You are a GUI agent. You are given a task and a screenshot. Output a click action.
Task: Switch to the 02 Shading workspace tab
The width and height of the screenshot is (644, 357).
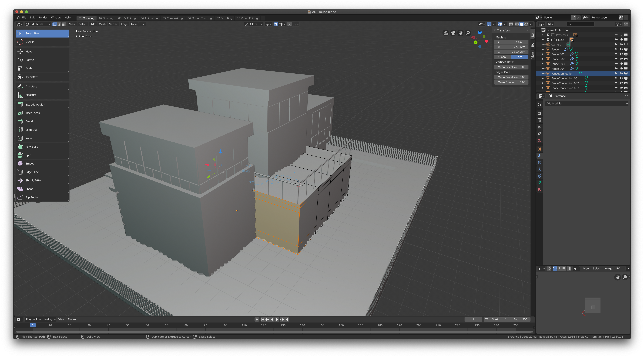[106, 18]
